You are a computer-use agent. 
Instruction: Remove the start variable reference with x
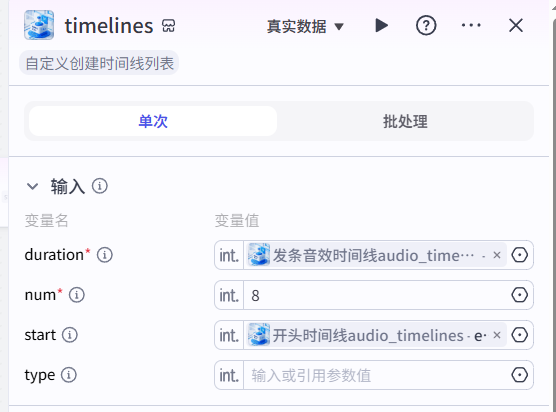tap(497, 335)
